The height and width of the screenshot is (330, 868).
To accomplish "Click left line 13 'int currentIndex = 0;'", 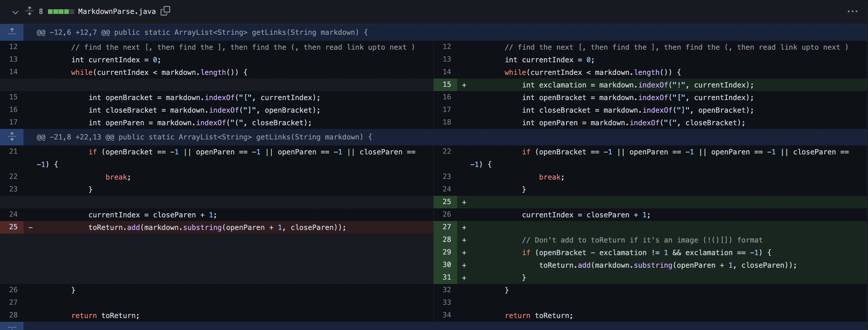I will [116, 60].
